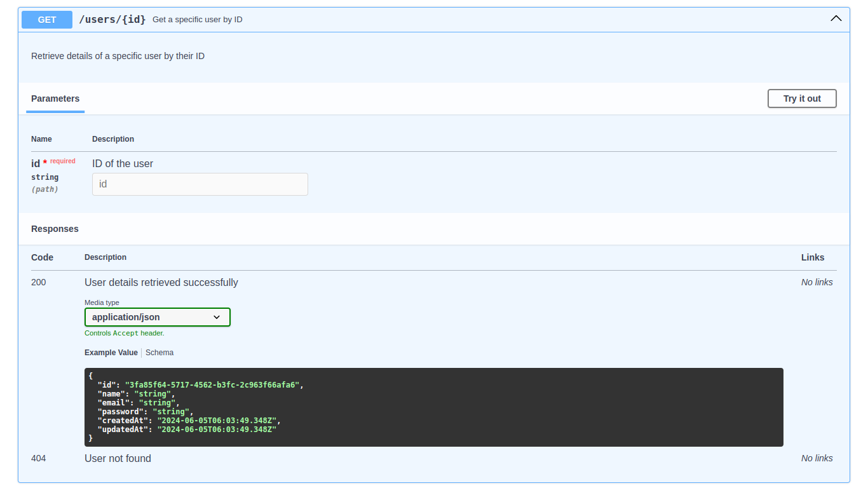Click inside the id input field
The width and height of the screenshot is (868, 488).
(200, 184)
